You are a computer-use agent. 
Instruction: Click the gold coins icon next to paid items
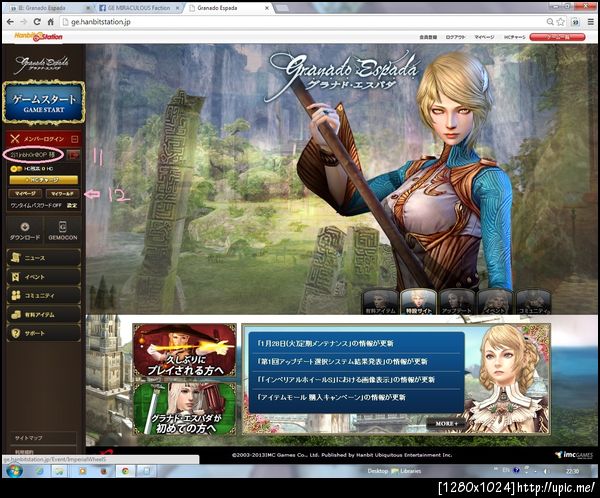[16, 315]
